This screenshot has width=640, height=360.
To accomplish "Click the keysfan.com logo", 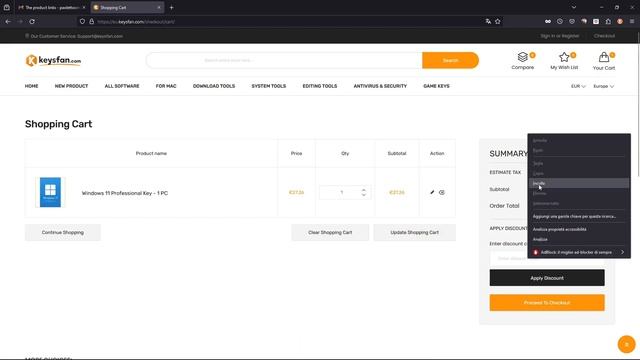I will [x=53, y=60].
